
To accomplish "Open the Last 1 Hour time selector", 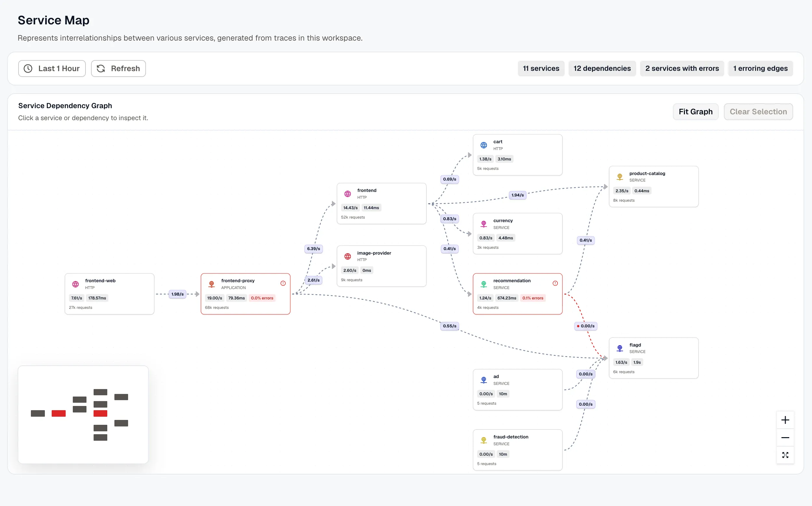I will (x=52, y=69).
